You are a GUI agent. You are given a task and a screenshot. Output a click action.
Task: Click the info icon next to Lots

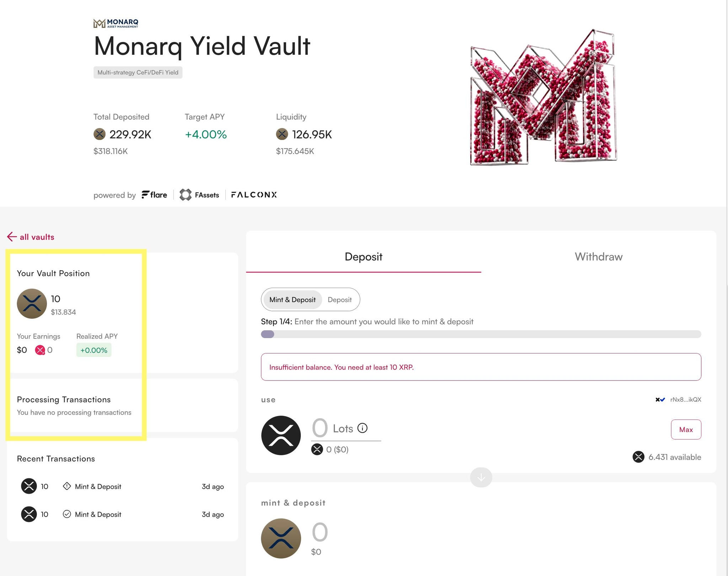[362, 428]
